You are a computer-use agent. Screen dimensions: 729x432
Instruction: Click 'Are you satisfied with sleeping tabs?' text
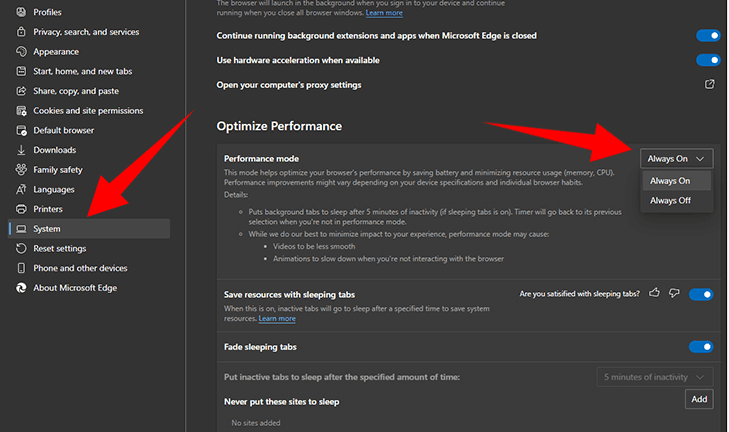579,294
